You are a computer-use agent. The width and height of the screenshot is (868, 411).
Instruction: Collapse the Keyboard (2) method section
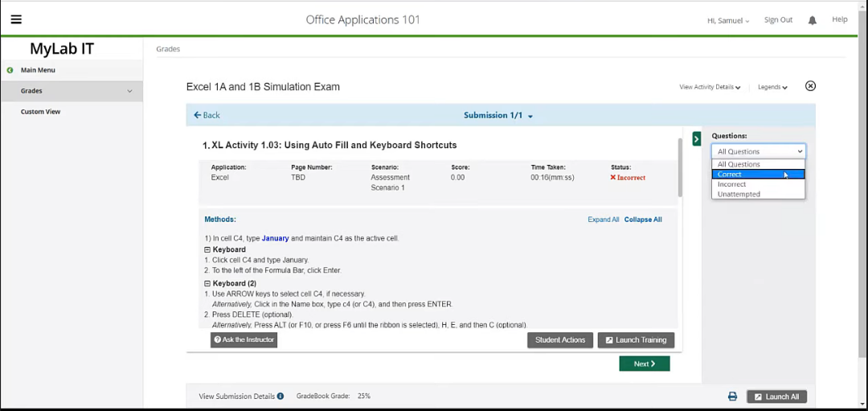click(x=207, y=284)
